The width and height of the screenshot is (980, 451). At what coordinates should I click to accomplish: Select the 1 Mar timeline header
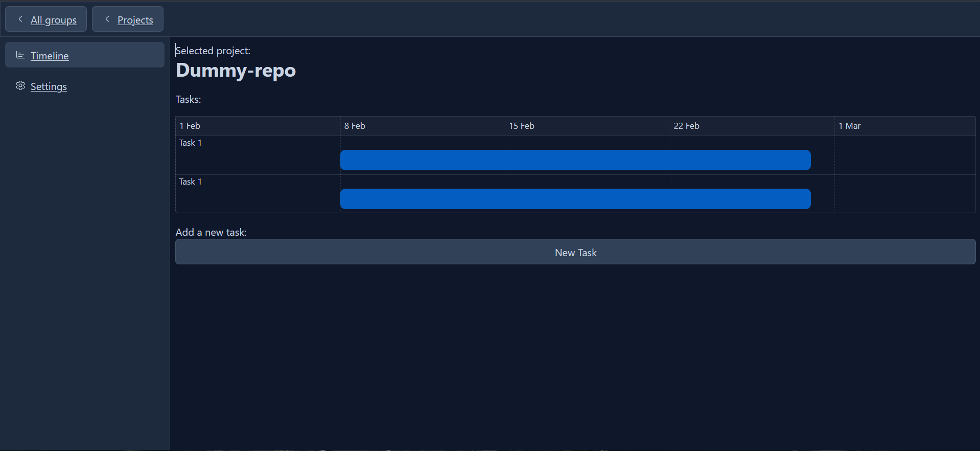coord(849,125)
